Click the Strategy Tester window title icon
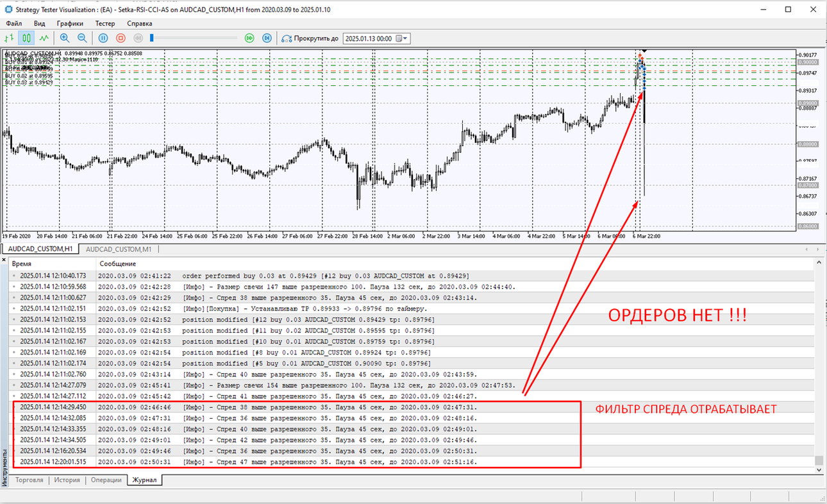Image resolution: width=827 pixels, height=504 pixels. [8, 9]
